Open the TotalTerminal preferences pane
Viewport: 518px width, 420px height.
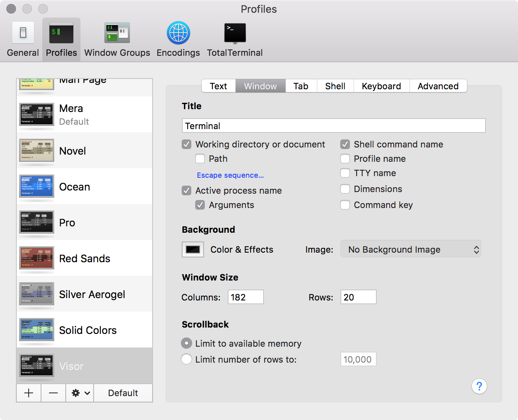point(235,39)
